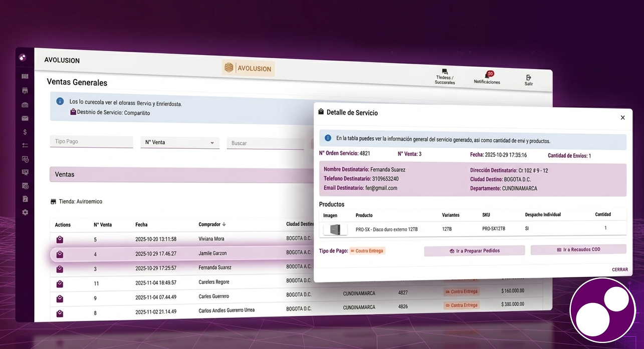Open the envelope mail icon in sidebar
644x349 pixels.
coord(25,119)
